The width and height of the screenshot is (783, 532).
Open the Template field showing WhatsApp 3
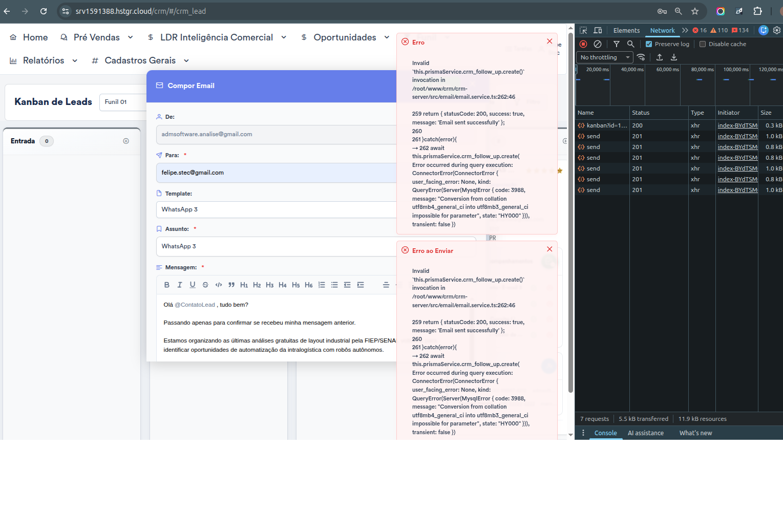tap(277, 209)
